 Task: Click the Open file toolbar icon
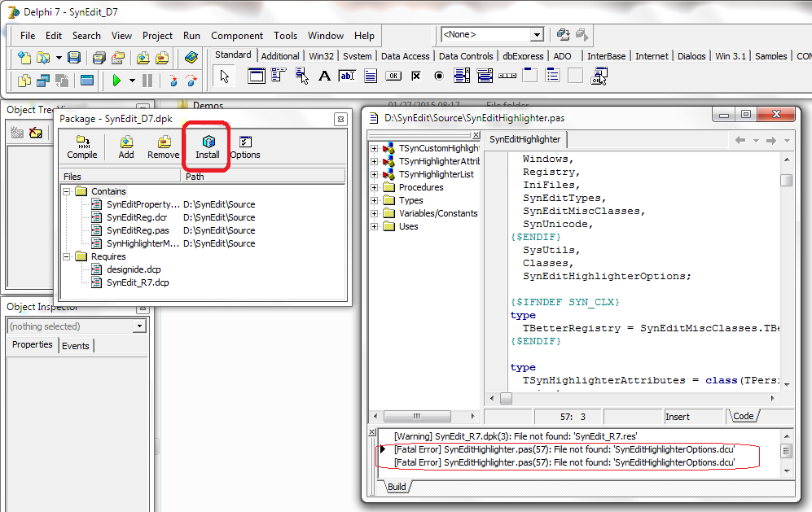pos(43,57)
